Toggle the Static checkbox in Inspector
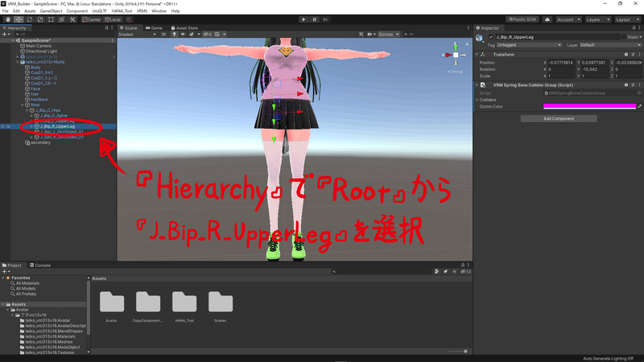644x362 pixels. click(x=623, y=37)
